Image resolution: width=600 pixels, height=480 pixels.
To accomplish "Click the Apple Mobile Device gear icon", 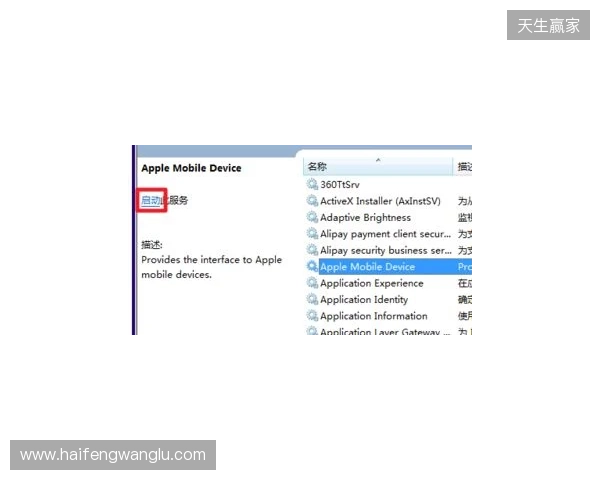I will click(x=312, y=267).
